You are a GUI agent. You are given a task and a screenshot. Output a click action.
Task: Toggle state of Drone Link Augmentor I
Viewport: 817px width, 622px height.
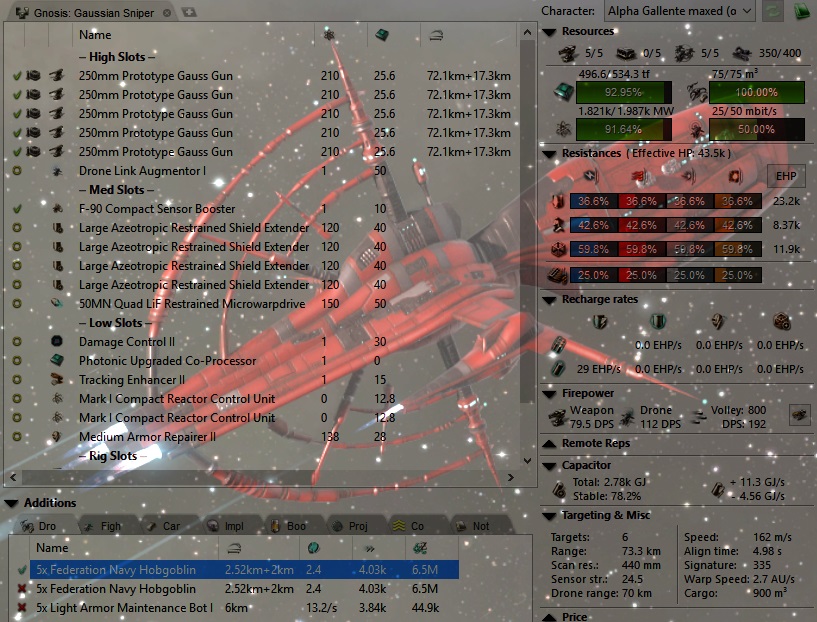[17, 171]
